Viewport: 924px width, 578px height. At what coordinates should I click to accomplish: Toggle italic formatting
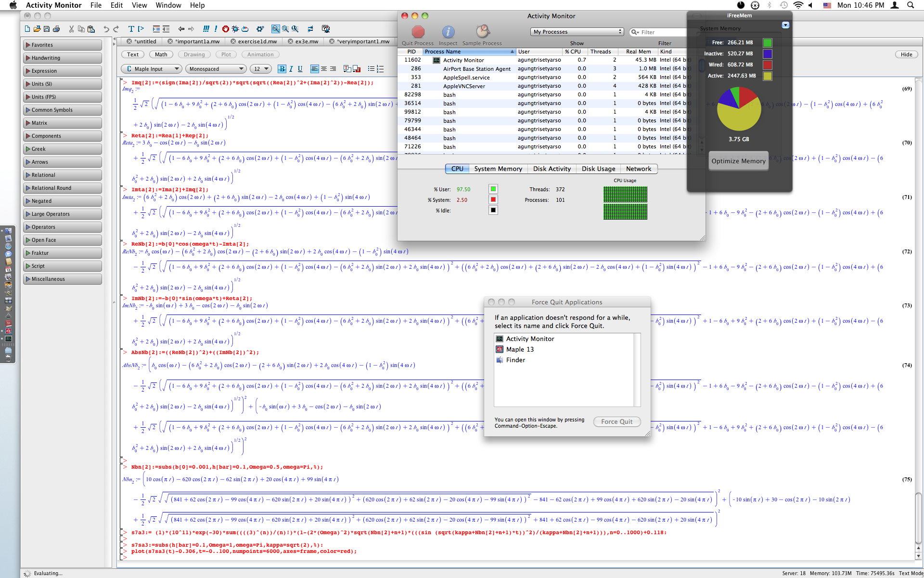(x=291, y=69)
